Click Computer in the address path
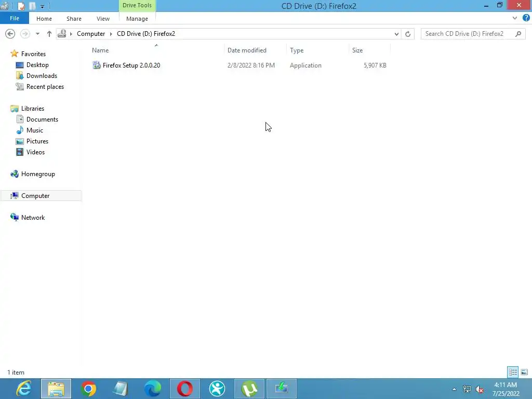The height and width of the screenshot is (399, 532). pyautogui.click(x=91, y=34)
